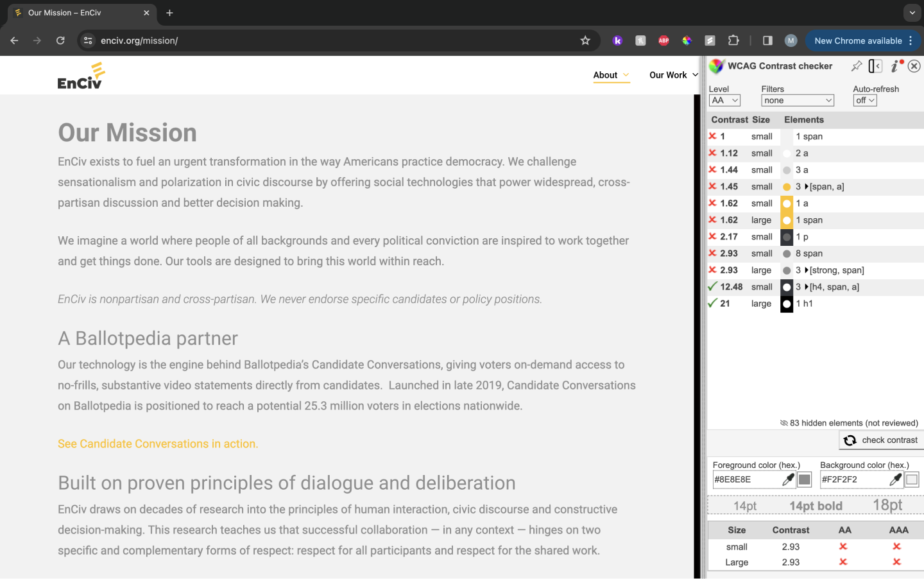Click New Chrome available update button
Image resolution: width=924 pixels, height=579 pixels.
858,40
